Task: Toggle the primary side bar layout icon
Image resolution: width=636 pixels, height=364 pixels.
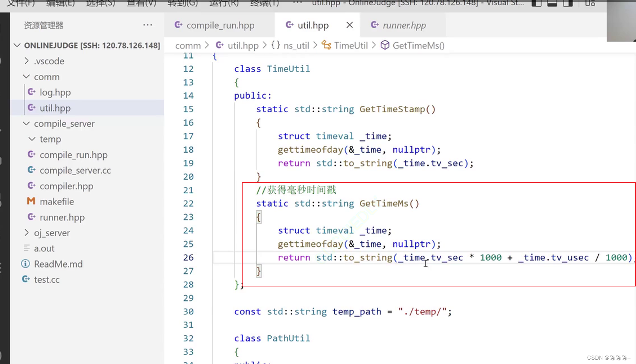Action: 536,3
